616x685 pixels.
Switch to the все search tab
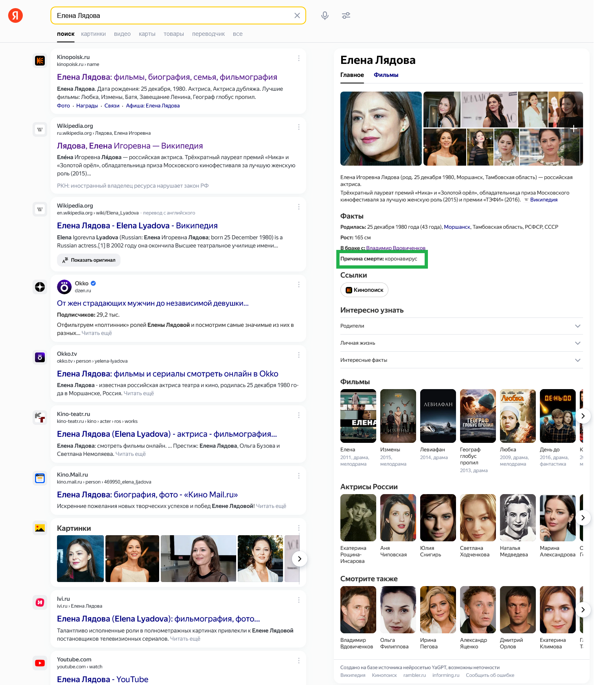pos(238,34)
